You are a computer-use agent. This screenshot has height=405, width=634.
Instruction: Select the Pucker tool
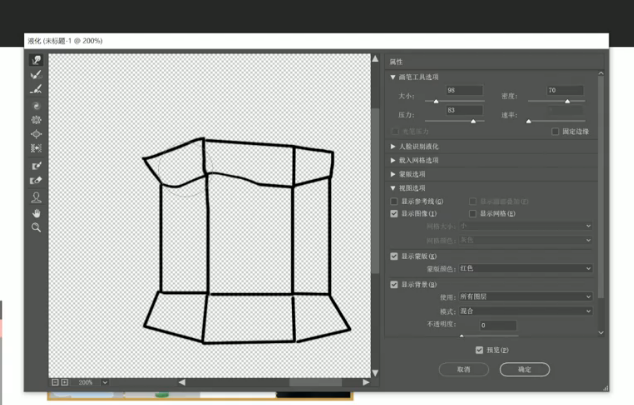[x=37, y=119]
